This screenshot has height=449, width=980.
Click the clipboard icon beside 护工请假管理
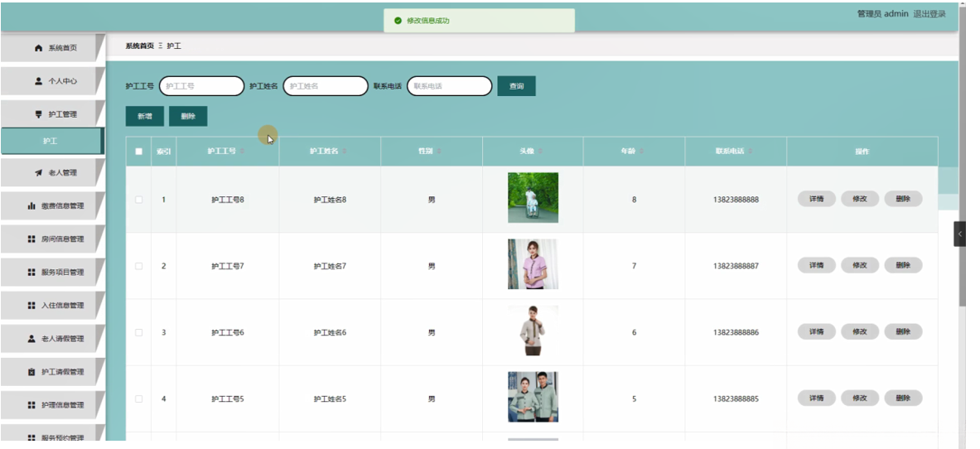[x=31, y=372]
